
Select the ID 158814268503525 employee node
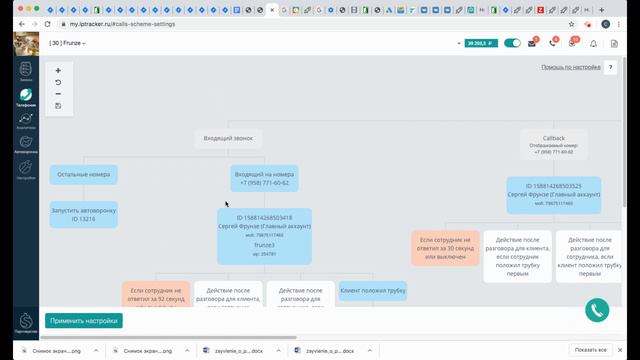coord(554,195)
